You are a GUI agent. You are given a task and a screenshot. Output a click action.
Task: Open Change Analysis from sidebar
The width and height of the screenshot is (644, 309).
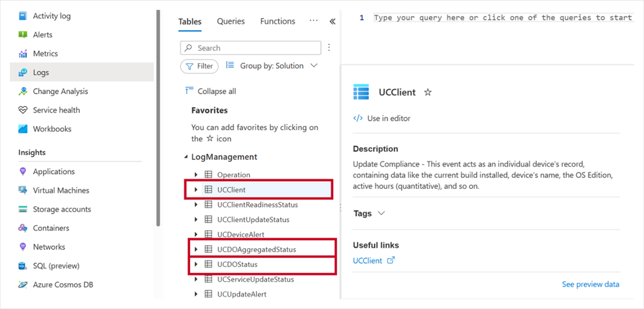[x=61, y=91]
